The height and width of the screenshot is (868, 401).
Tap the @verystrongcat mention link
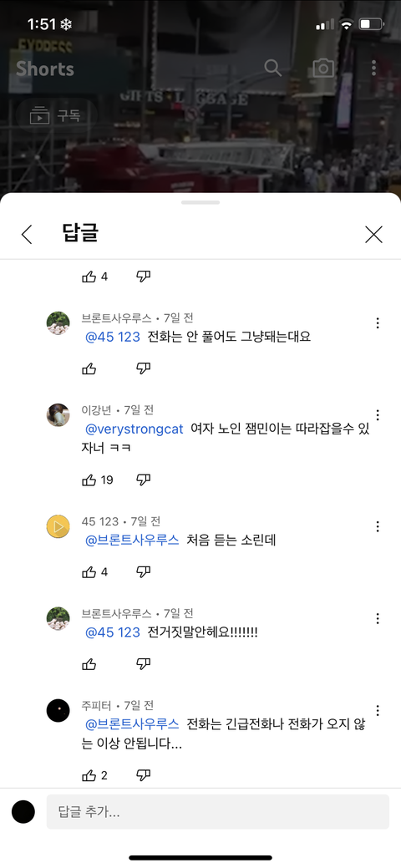pyautogui.click(x=134, y=429)
